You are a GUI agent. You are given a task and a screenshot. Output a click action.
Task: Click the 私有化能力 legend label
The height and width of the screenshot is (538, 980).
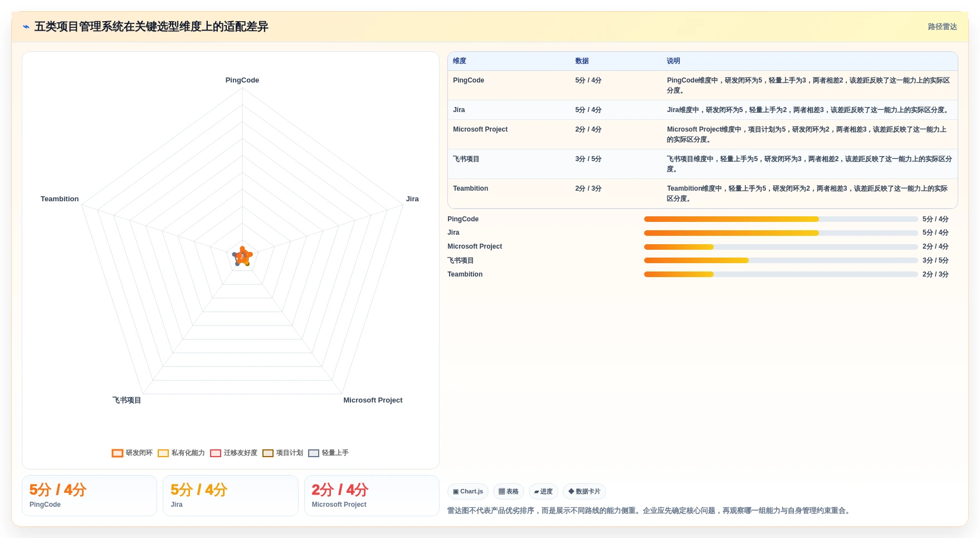click(188, 453)
